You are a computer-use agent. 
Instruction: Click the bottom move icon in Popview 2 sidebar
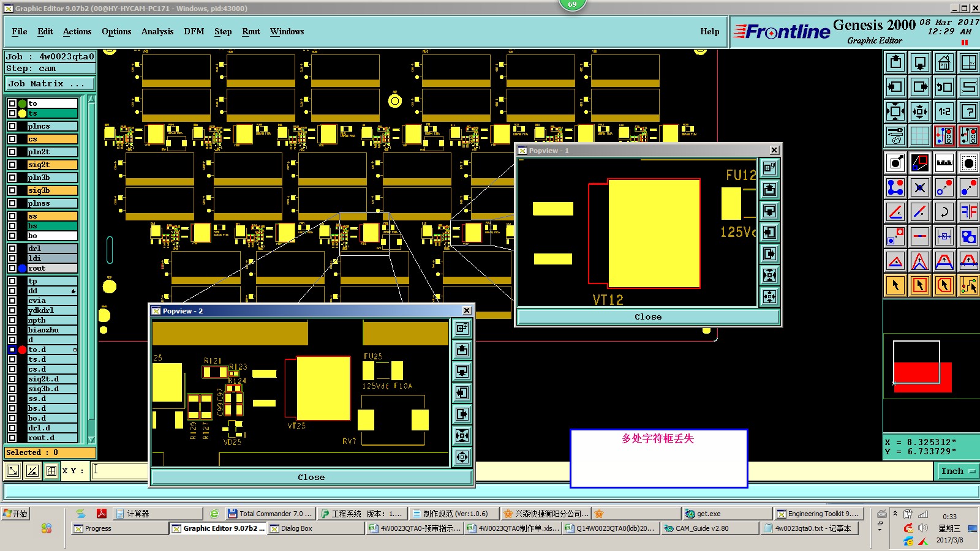462,457
